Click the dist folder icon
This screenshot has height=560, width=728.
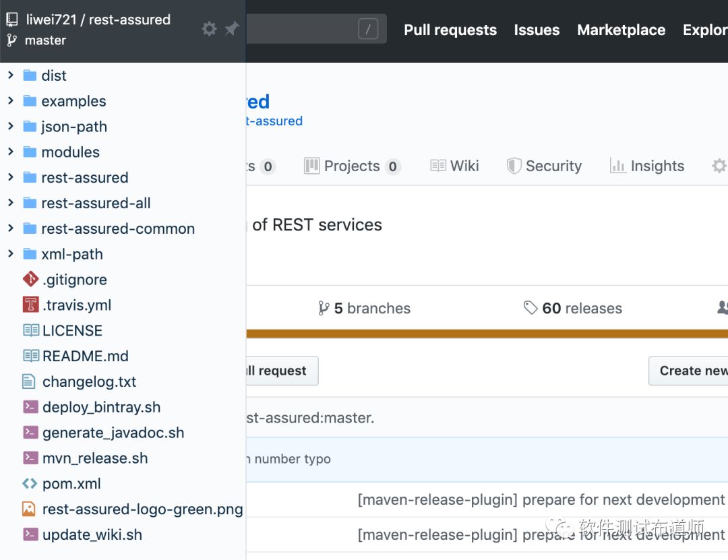(30, 75)
